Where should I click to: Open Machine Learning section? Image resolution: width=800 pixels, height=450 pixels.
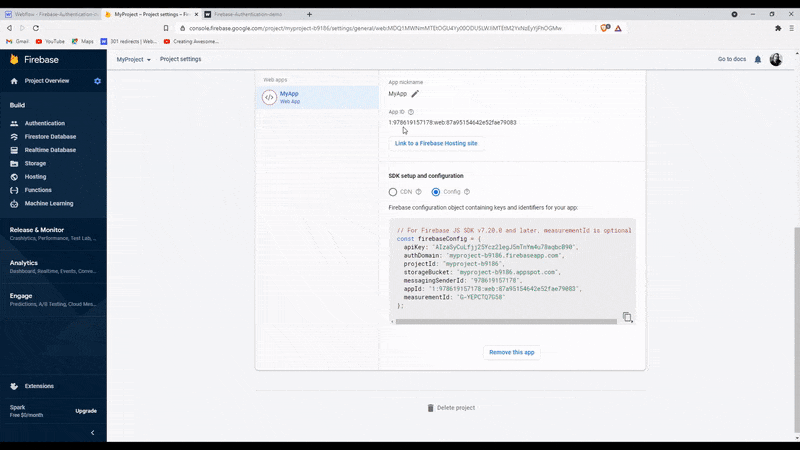point(48,203)
